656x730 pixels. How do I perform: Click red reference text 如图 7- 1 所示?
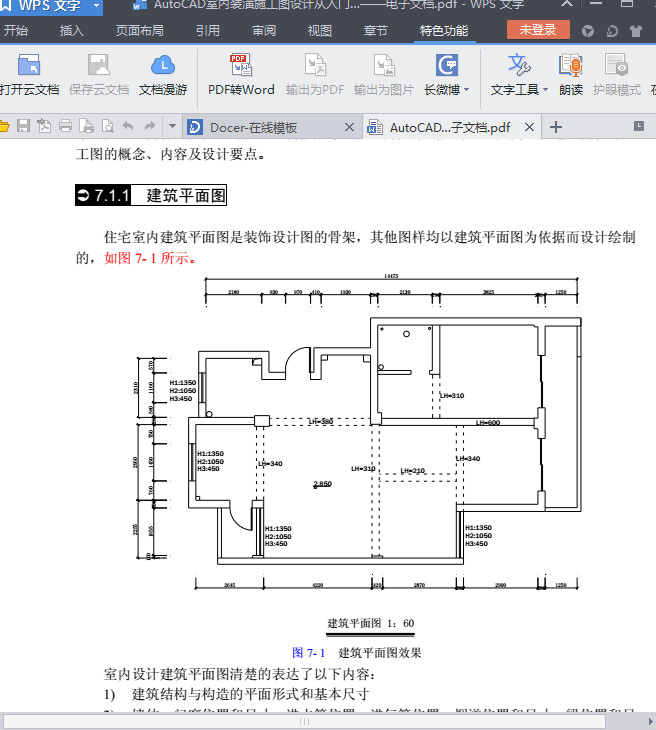tap(150, 257)
